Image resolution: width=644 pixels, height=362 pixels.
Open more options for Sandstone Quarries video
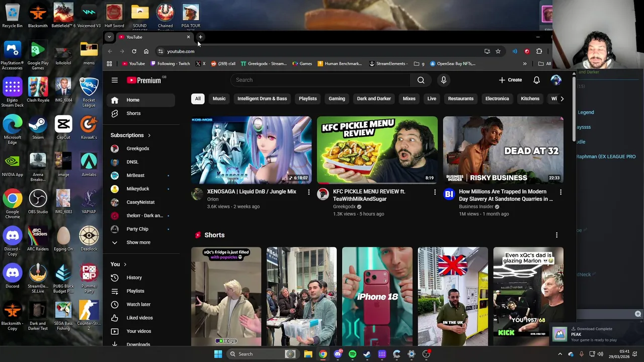tap(560, 192)
